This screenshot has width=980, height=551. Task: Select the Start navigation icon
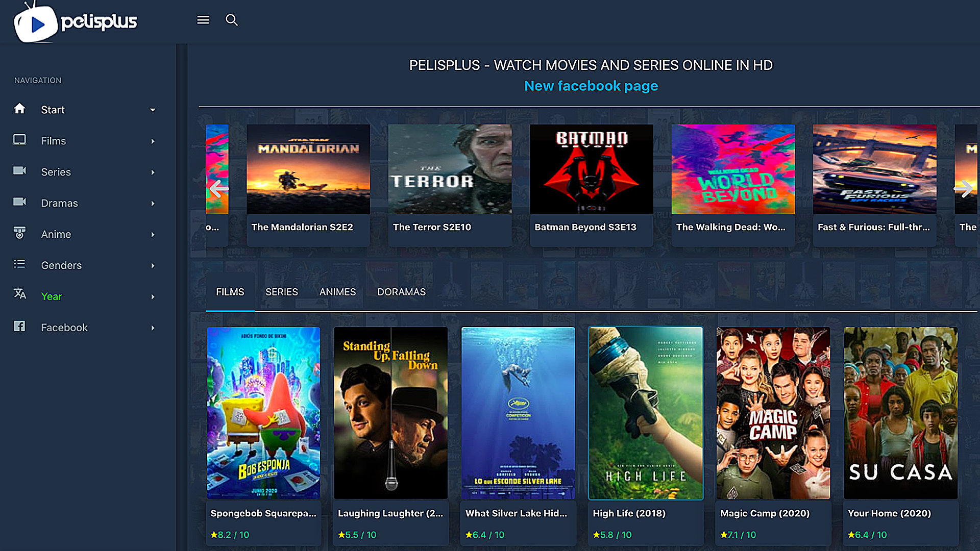click(19, 109)
